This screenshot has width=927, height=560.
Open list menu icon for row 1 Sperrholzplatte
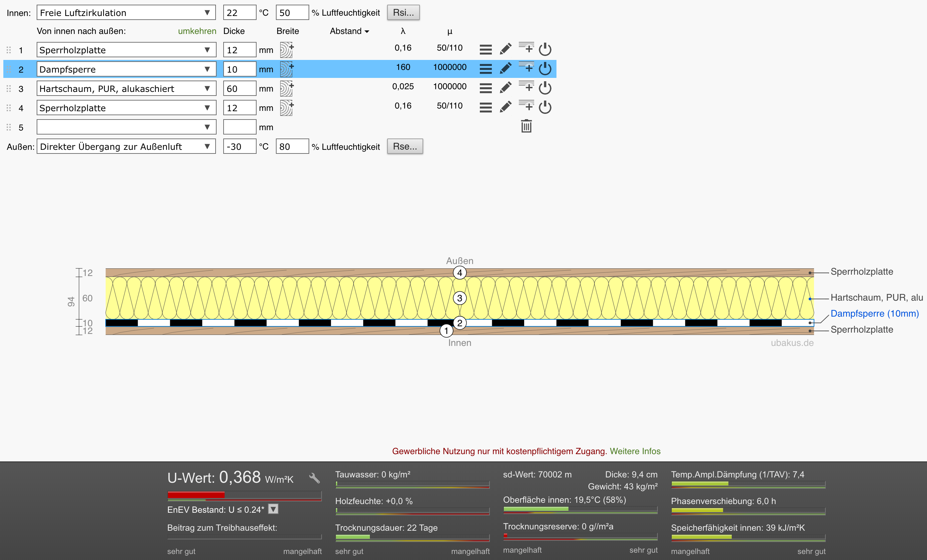pyautogui.click(x=486, y=49)
